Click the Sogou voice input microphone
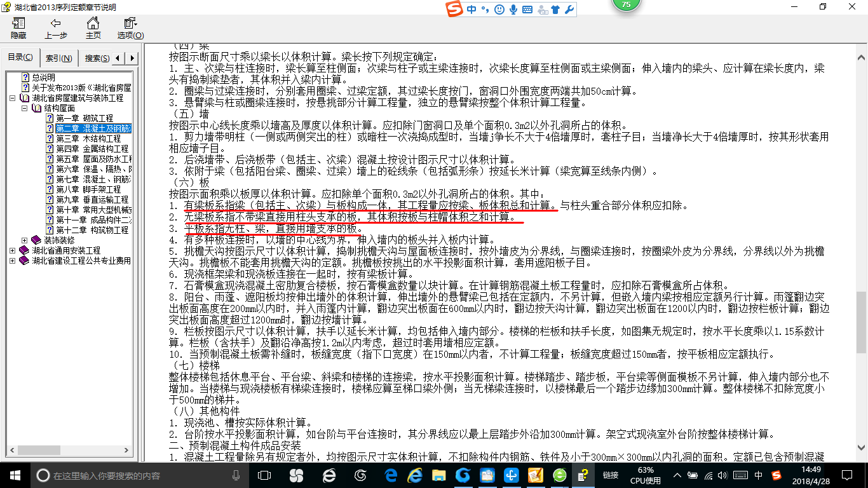 point(513,9)
